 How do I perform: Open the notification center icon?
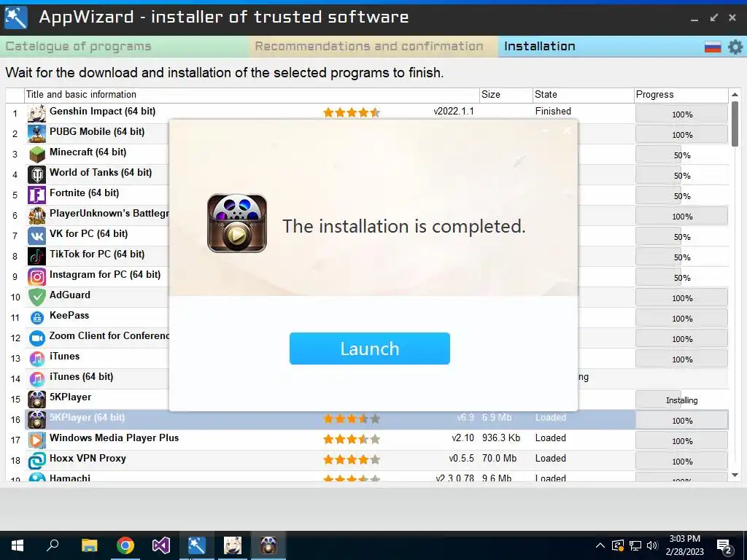[724, 547]
